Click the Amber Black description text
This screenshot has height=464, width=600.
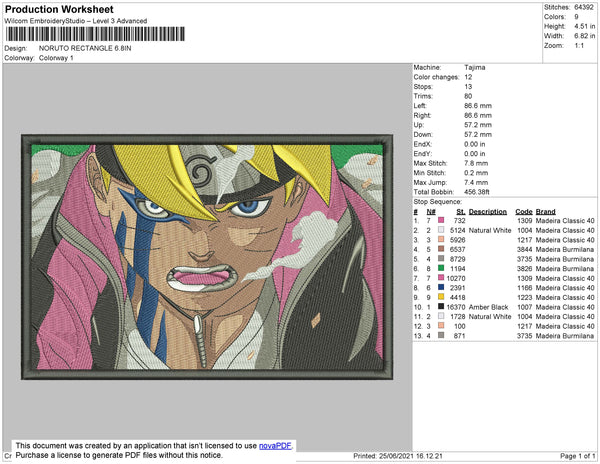(488, 307)
